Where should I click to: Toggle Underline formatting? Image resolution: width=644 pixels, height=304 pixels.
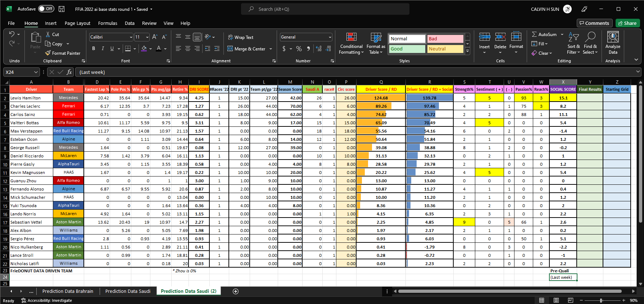[x=112, y=48]
